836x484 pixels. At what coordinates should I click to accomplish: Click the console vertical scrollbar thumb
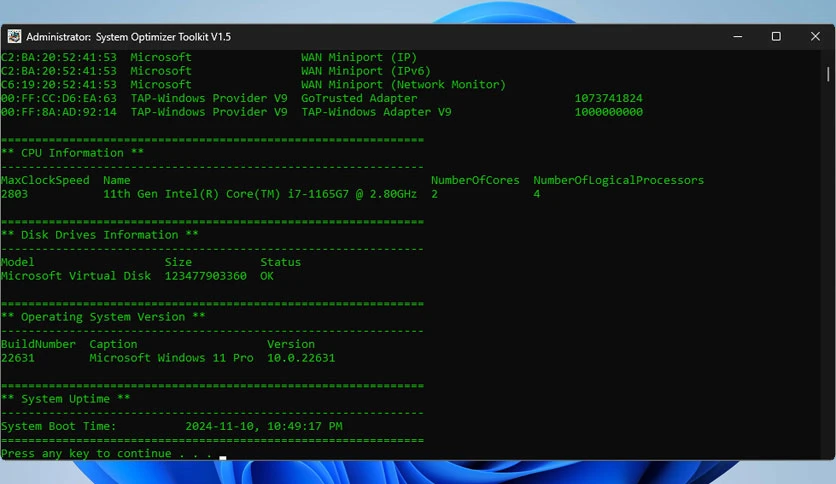click(x=828, y=74)
